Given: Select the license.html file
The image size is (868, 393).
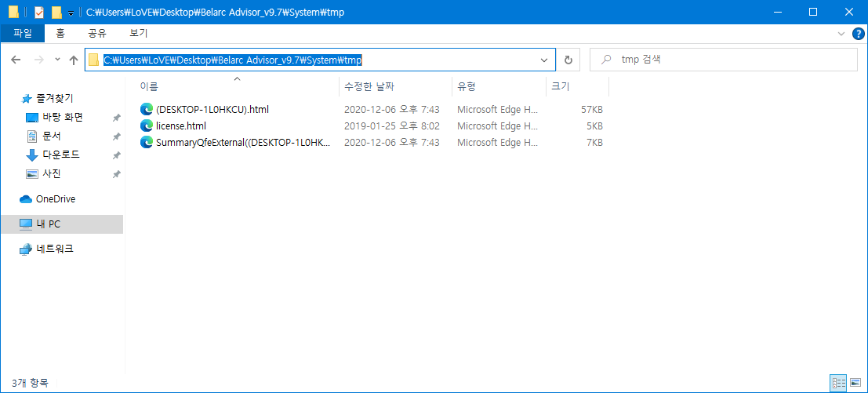Looking at the screenshot, I should coord(181,126).
